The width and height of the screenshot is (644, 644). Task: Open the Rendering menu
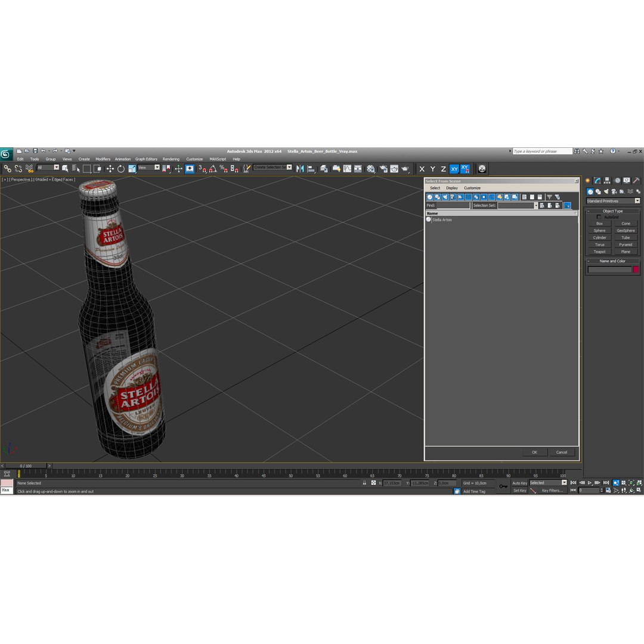coord(171,159)
